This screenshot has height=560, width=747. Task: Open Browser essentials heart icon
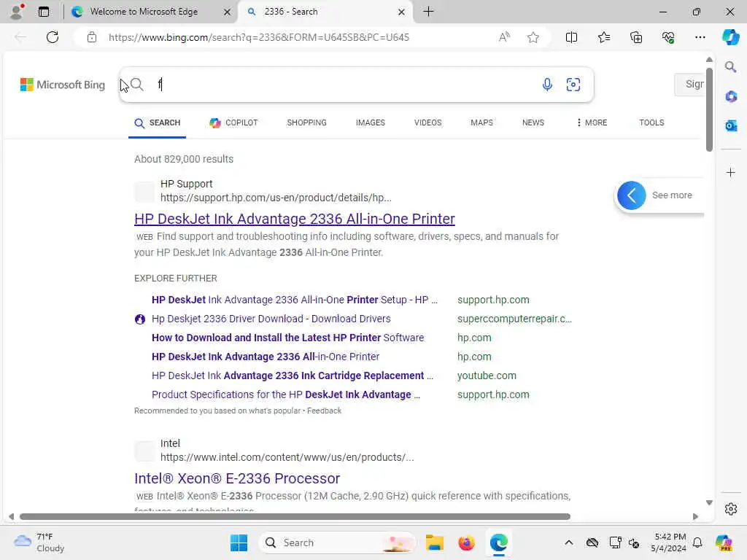(x=668, y=37)
